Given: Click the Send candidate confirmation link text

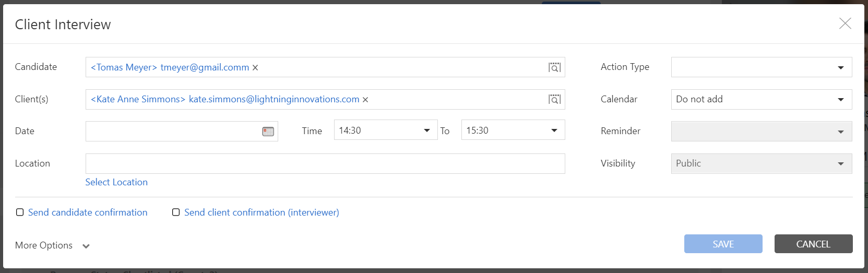Looking at the screenshot, I should (x=88, y=212).
